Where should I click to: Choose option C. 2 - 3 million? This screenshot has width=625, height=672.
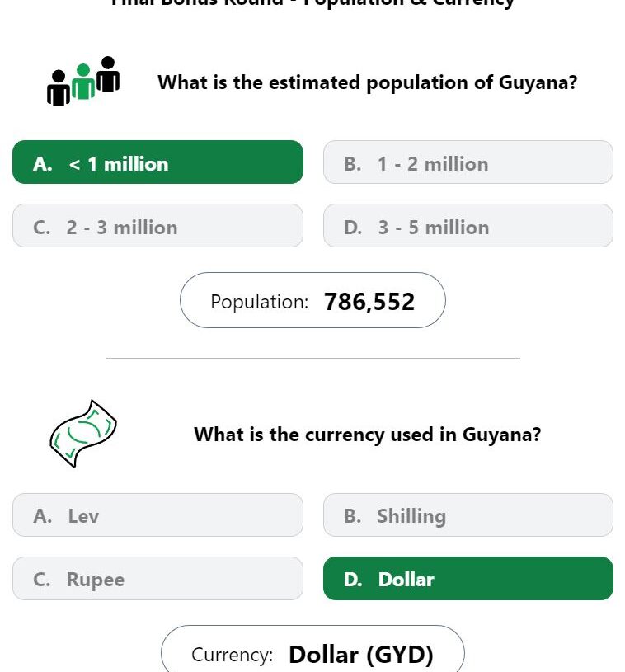tap(157, 225)
